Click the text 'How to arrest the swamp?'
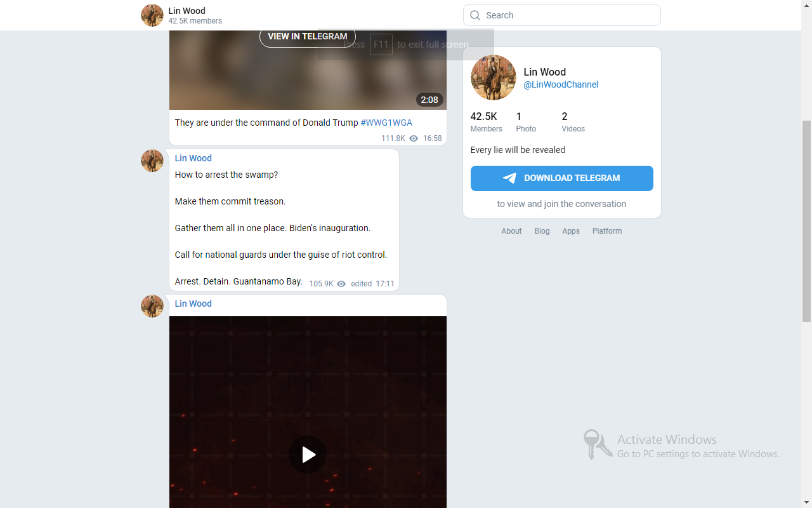 tap(226, 175)
